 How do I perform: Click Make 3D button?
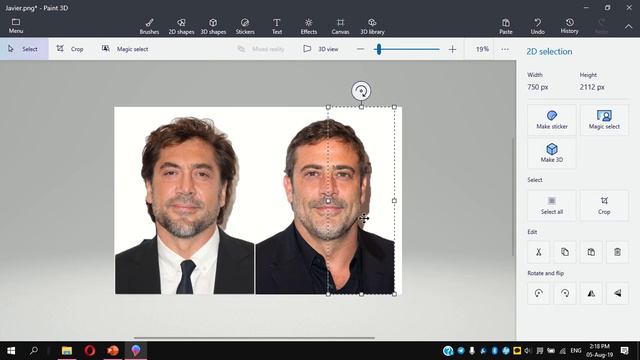point(552,153)
